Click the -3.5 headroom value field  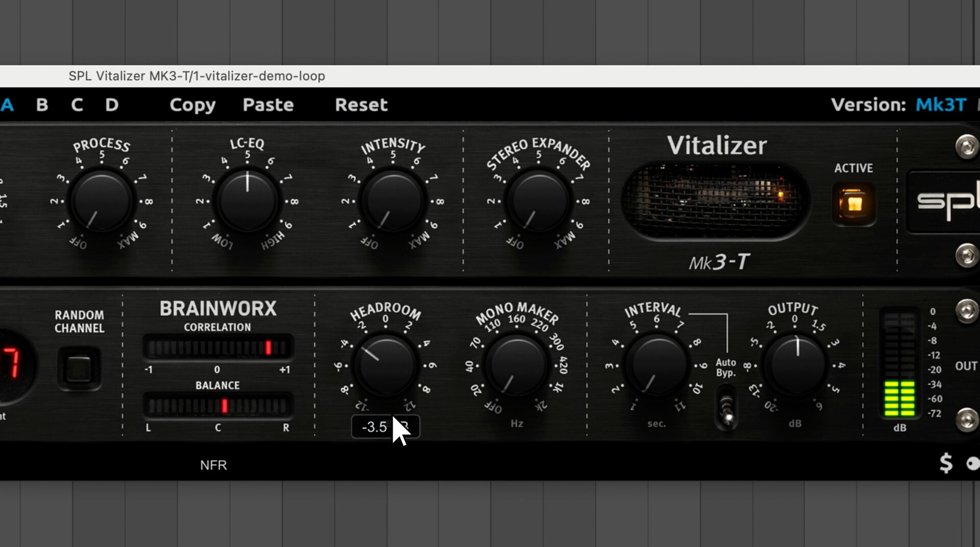385,427
